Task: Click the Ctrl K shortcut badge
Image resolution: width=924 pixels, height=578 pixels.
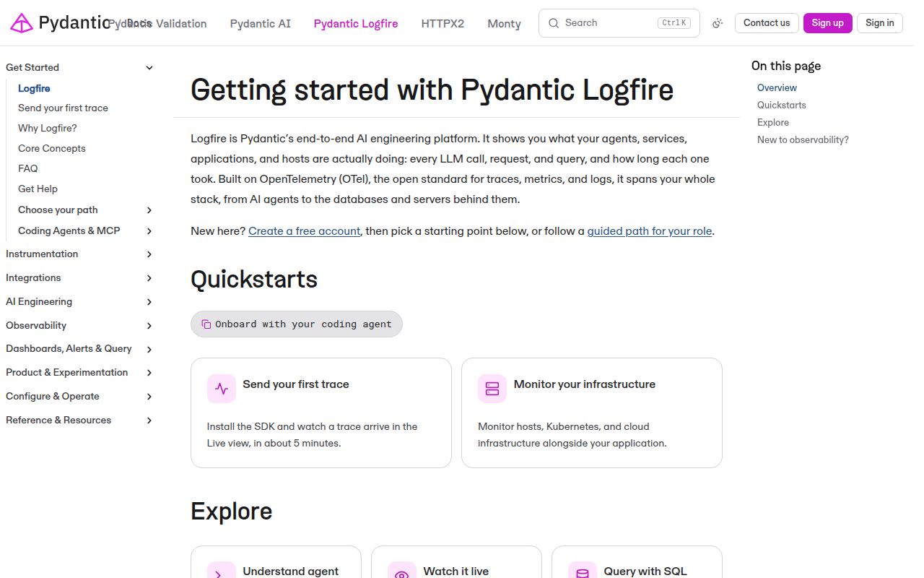Action: coord(674,23)
